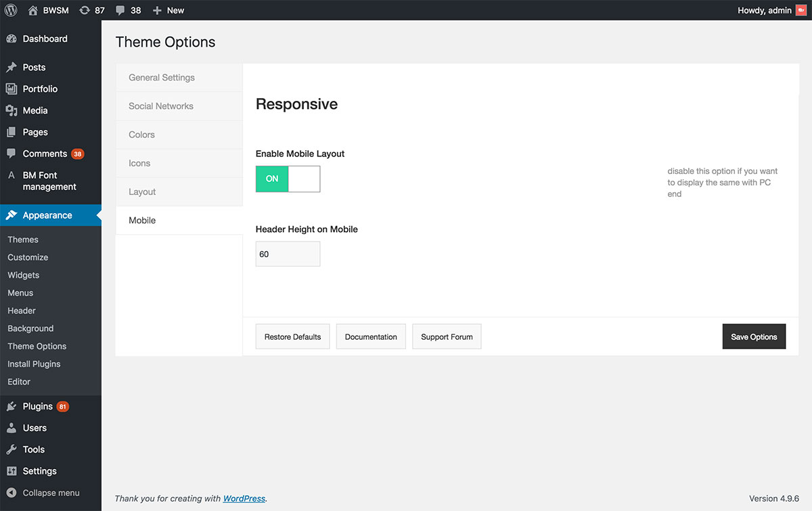Viewport: 812px width, 511px height.
Task: Click the WordPress logo icon
Action: click(11, 10)
